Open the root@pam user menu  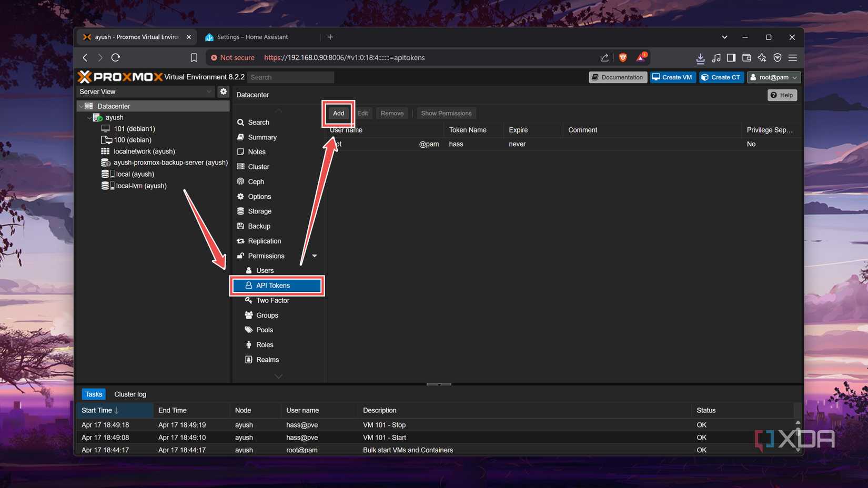tap(773, 77)
